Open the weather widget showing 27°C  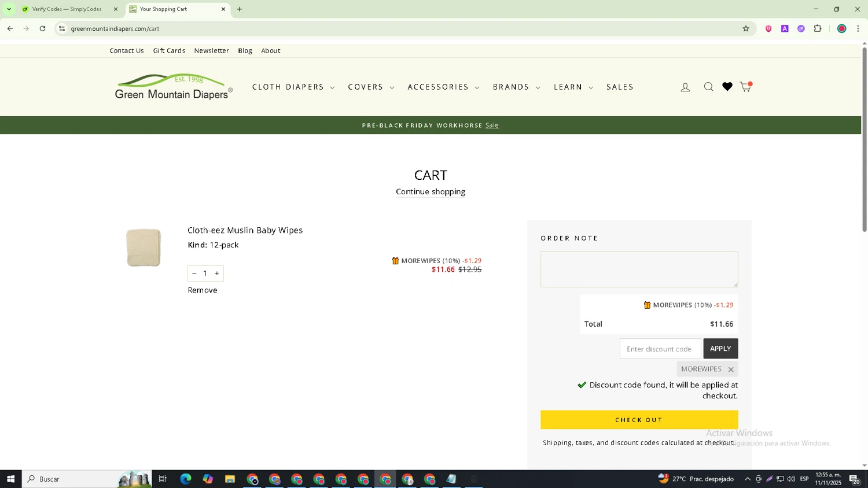(x=696, y=479)
